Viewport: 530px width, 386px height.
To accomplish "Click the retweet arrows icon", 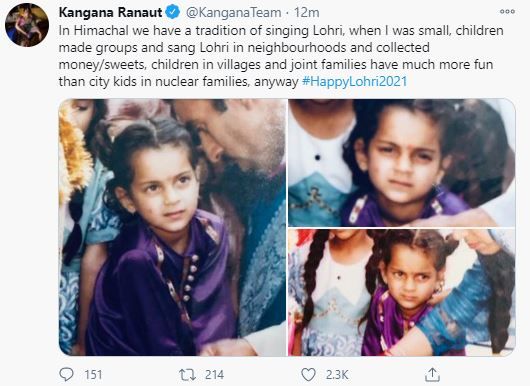I will point(187,375).
